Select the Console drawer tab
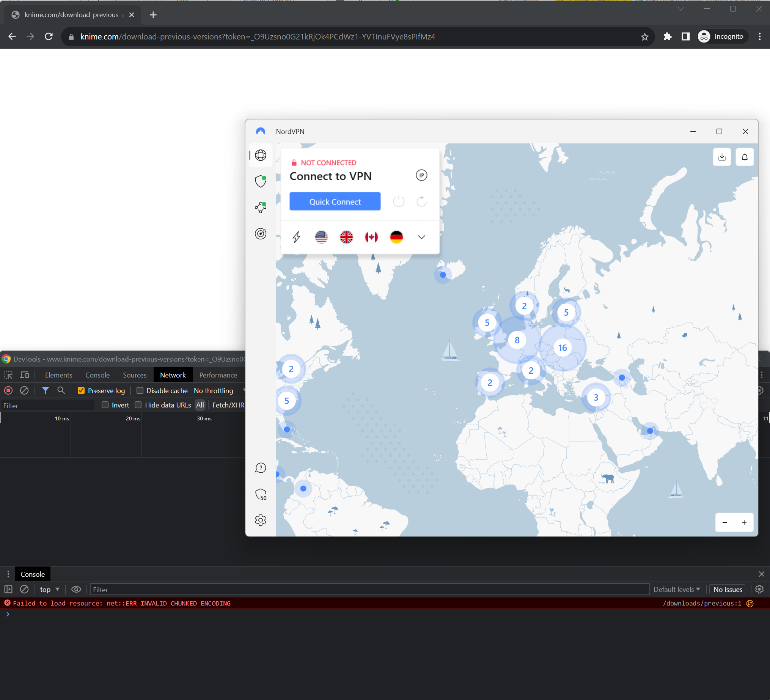Image resolution: width=770 pixels, height=700 pixels. tap(33, 574)
